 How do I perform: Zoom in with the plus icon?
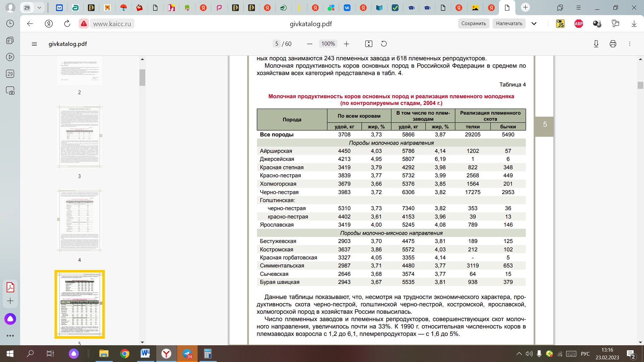[x=346, y=44]
